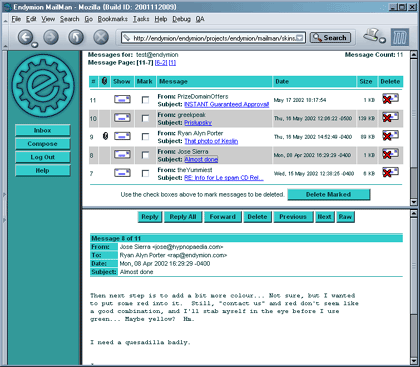Viewport: 420px width, 367px height.
Task: Click the Reply button
Action: (150, 217)
